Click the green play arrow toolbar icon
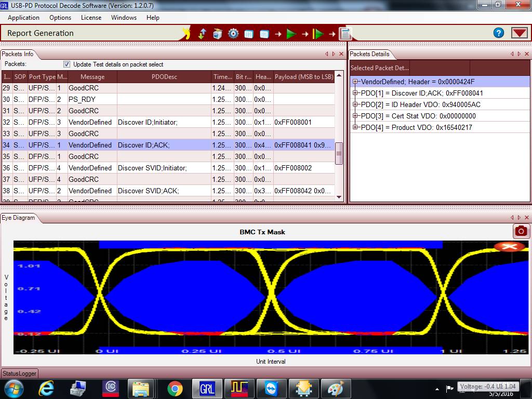Screen dimensions: 532x399 pyautogui.click(x=291, y=34)
